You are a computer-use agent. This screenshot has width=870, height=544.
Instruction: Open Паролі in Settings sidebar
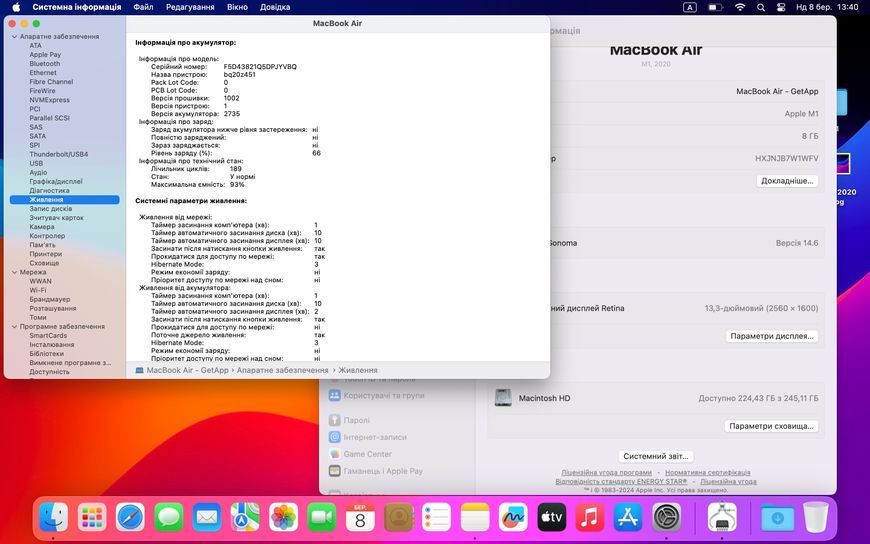350,420
